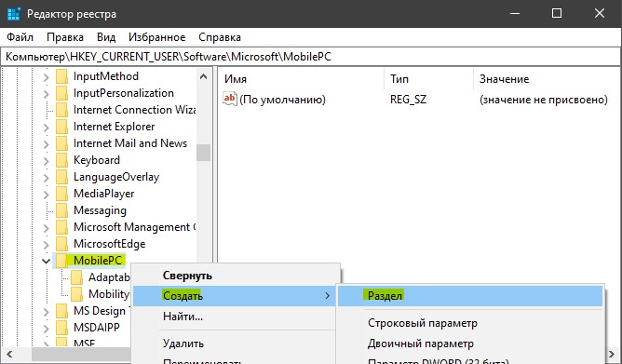The image size is (622, 364).
Task: Open the Файл menu
Action: [20, 37]
